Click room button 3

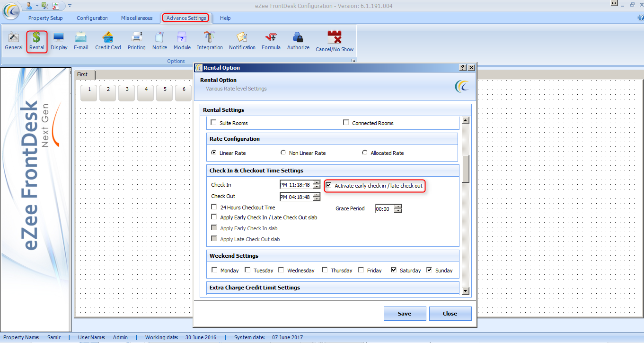127,92
